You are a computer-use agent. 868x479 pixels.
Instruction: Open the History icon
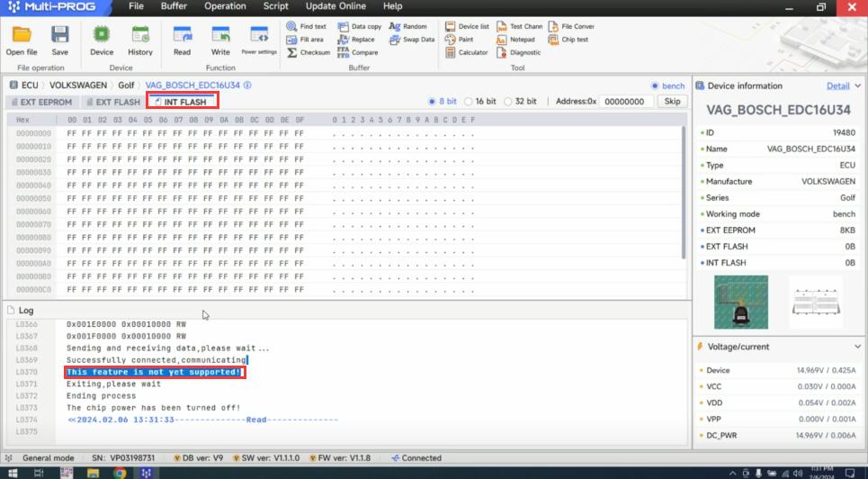click(x=140, y=34)
